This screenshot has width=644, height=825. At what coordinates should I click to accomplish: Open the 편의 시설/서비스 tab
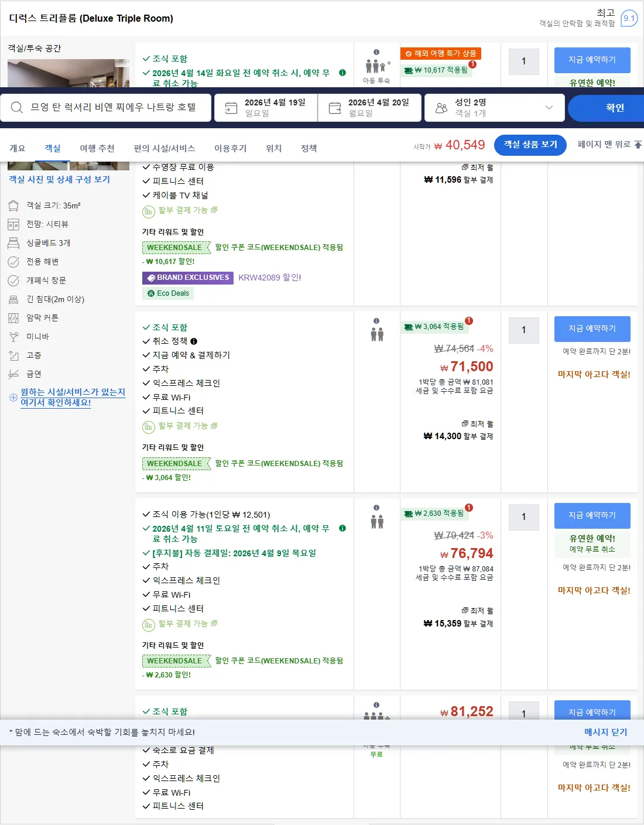pos(165,148)
